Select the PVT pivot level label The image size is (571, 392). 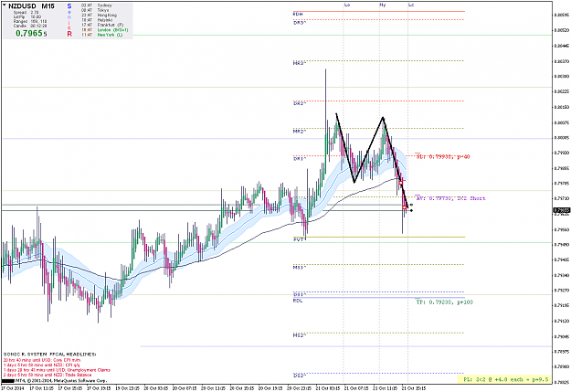point(300,239)
